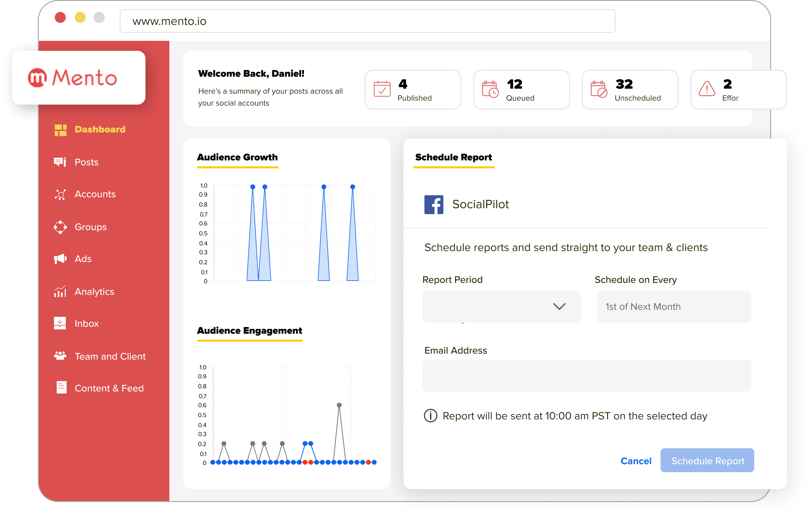Click the Report Period chevron arrow
Viewport: 812px width, 518px height.
tap(560, 307)
